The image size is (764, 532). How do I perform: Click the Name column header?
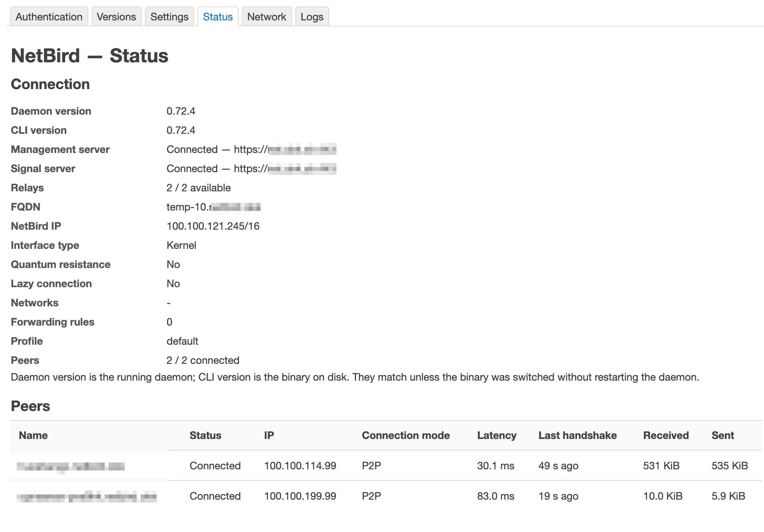[x=33, y=435]
